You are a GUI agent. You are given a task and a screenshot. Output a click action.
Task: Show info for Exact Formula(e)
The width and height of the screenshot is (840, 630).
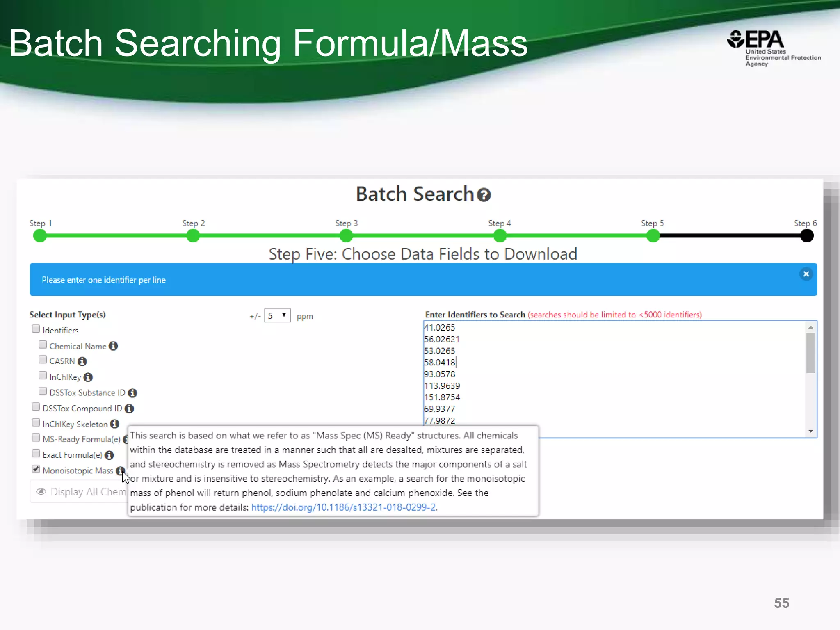pos(109,455)
